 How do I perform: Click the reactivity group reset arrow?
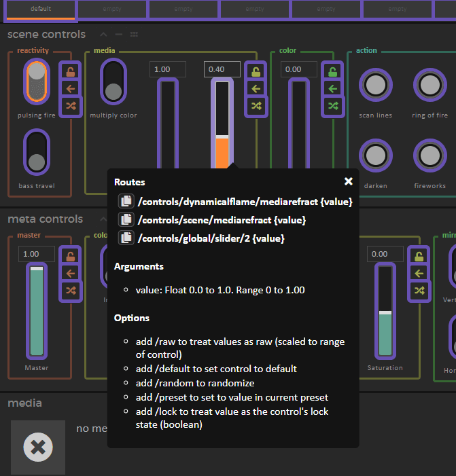click(x=71, y=88)
